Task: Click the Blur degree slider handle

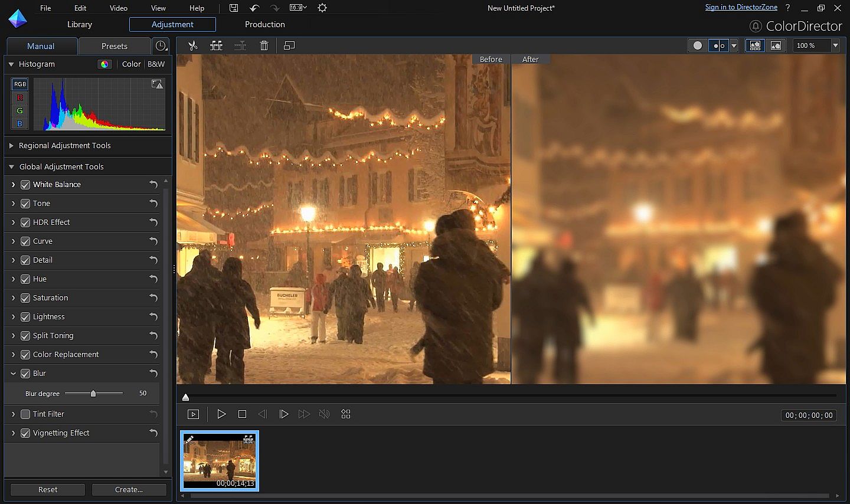Action: [93, 394]
